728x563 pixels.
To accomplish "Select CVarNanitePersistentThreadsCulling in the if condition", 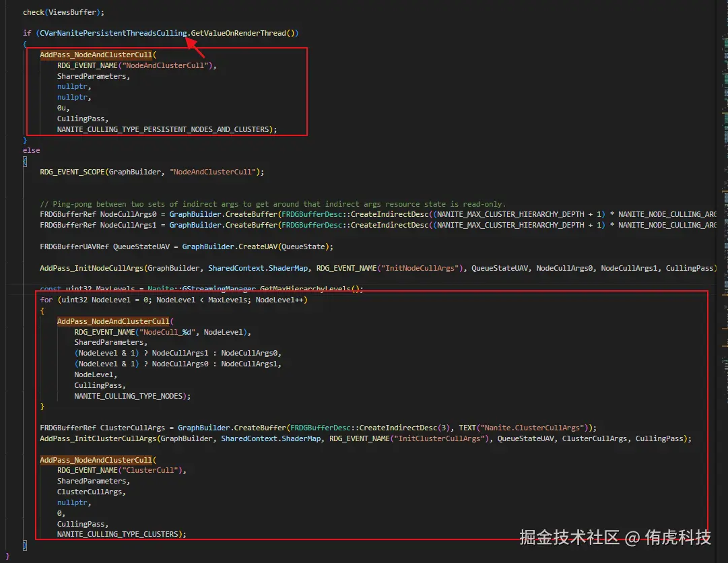I will click(113, 33).
